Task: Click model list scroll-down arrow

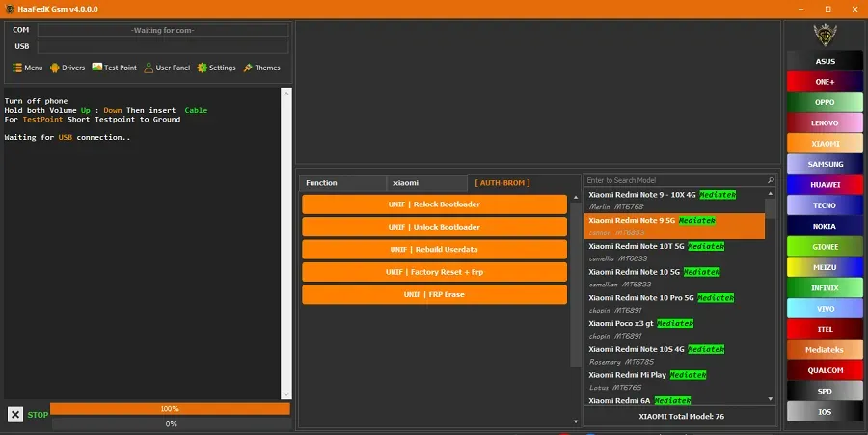Action: (x=770, y=399)
